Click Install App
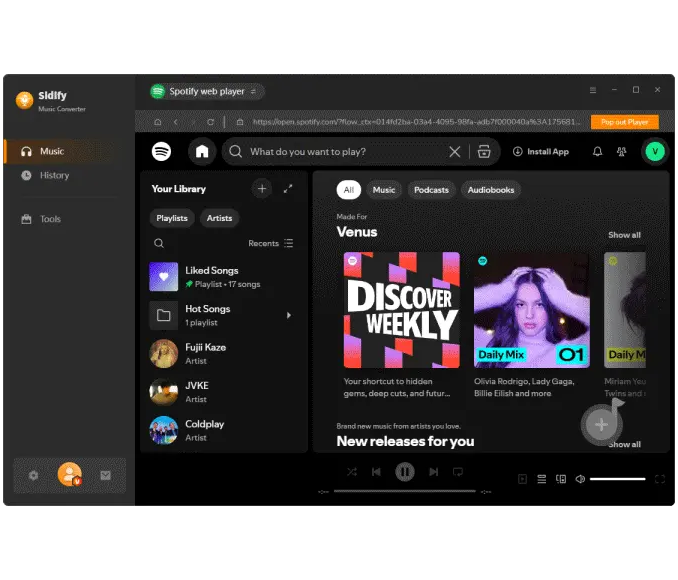The image size is (678, 580). [x=540, y=151]
